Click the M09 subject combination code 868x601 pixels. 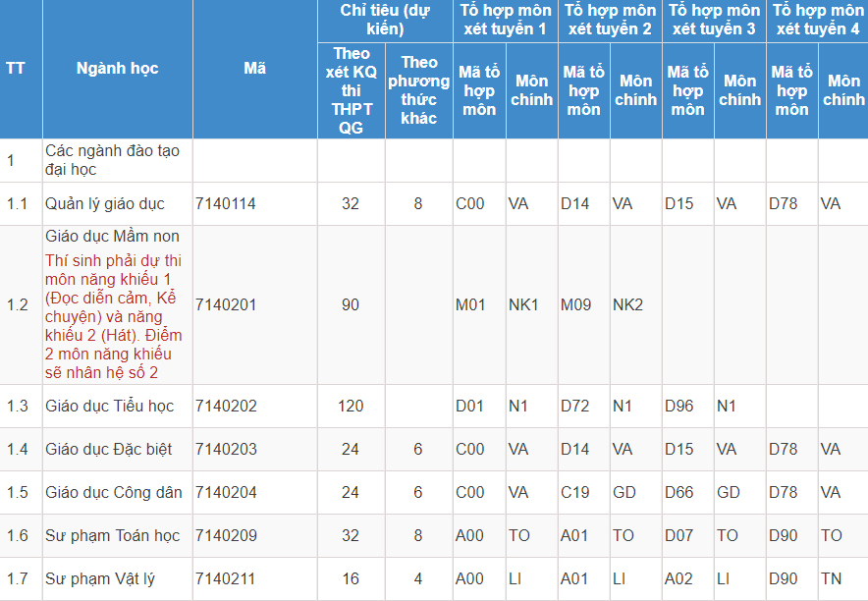coord(575,305)
